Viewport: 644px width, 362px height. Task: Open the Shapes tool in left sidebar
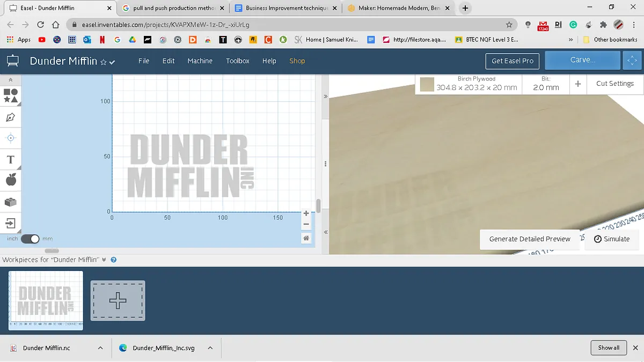(x=11, y=96)
